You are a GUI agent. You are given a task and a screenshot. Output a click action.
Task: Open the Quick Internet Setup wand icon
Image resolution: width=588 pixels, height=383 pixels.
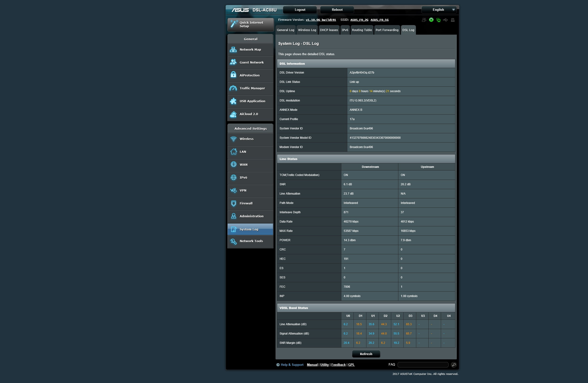(x=234, y=24)
